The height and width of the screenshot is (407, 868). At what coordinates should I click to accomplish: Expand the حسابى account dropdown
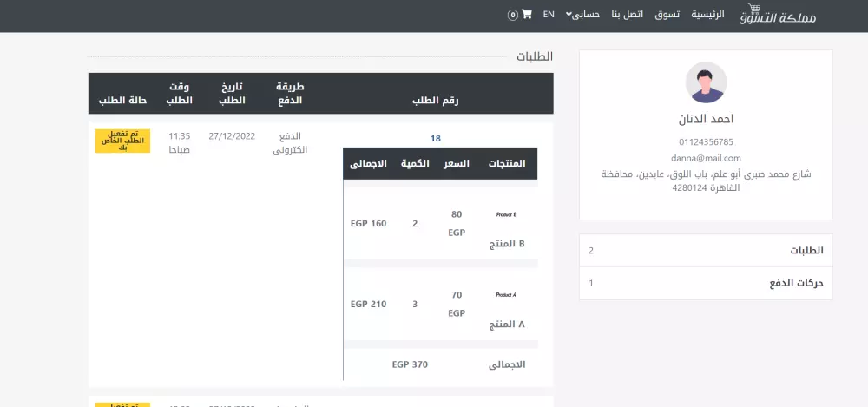pyautogui.click(x=583, y=15)
